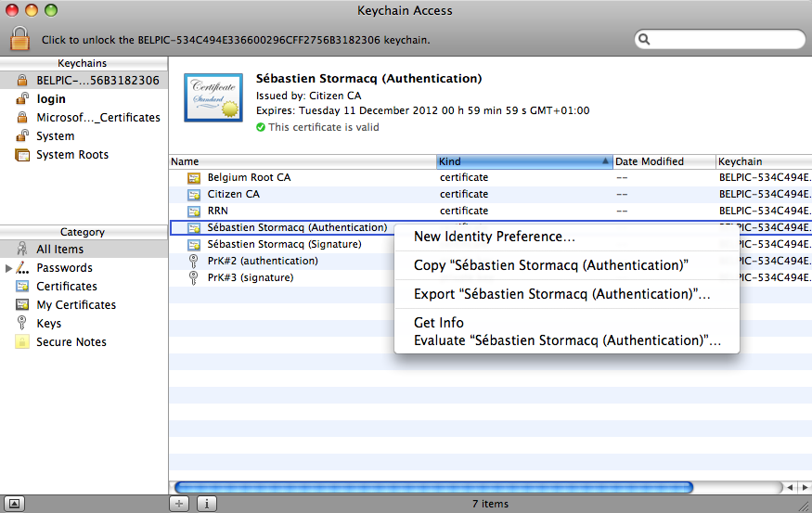This screenshot has height=513, width=812.
Task: Select the PrK#2 (authentication) row name
Action: click(263, 261)
